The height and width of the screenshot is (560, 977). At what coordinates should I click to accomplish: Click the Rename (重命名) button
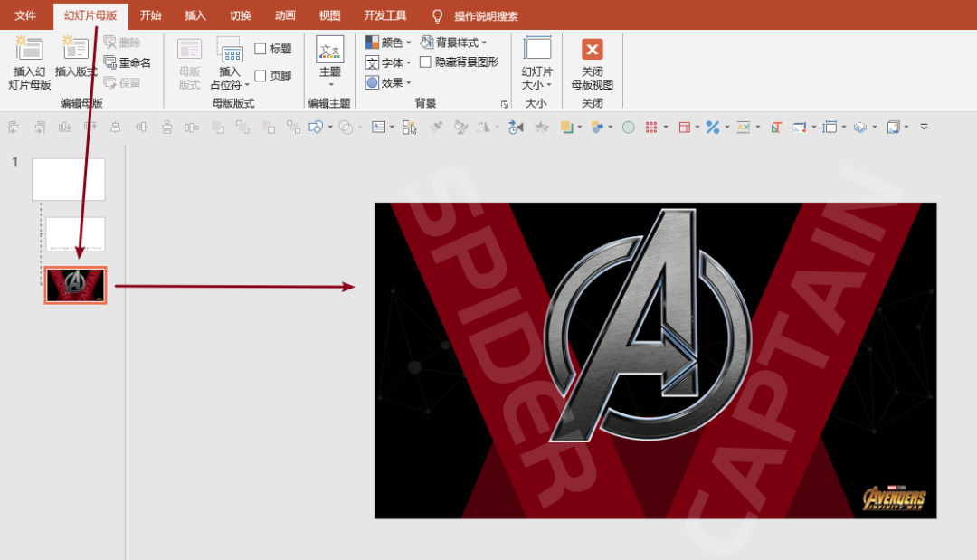pos(128,62)
